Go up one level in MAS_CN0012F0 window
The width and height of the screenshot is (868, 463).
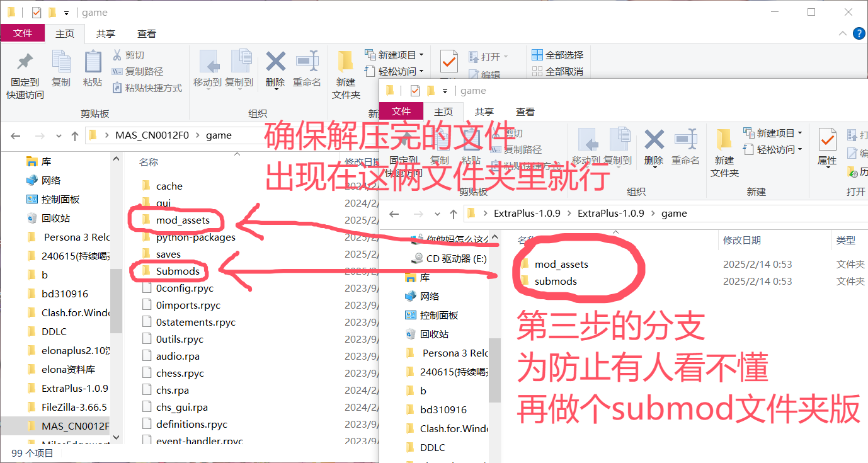click(x=75, y=135)
